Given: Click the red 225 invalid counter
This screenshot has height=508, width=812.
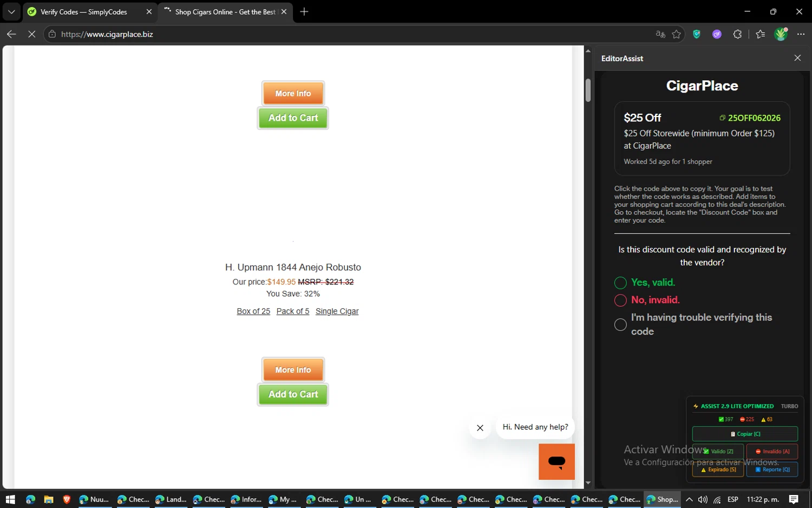Looking at the screenshot, I should [747, 419].
